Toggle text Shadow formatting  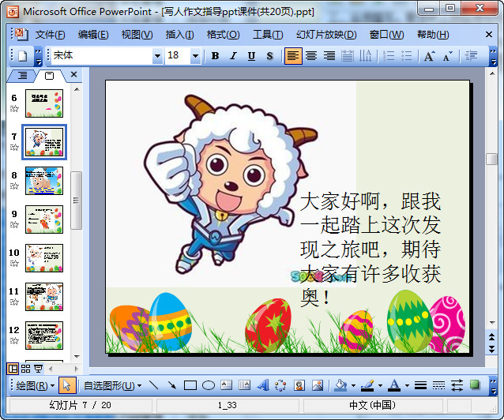pos(269,56)
